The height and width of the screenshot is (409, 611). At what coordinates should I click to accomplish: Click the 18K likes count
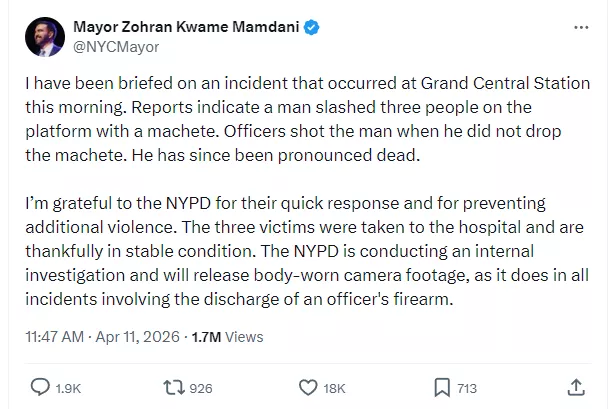[x=335, y=388]
